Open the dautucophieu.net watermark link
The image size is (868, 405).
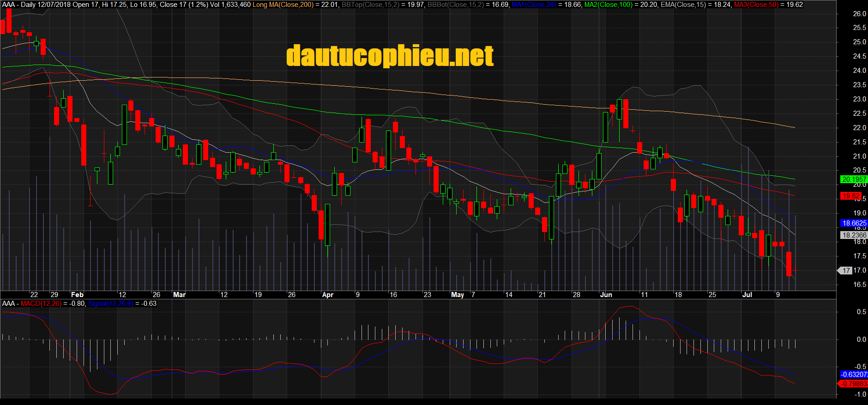coord(390,56)
